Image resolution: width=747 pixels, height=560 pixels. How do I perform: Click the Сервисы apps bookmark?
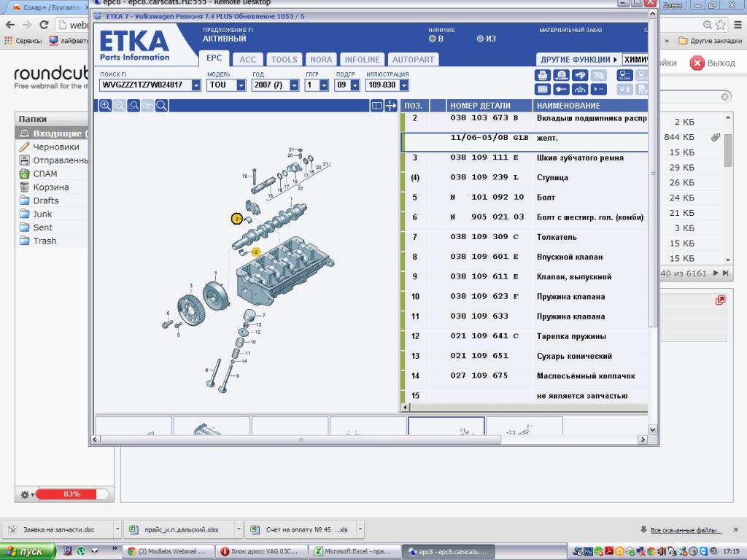pyautogui.click(x=23, y=41)
